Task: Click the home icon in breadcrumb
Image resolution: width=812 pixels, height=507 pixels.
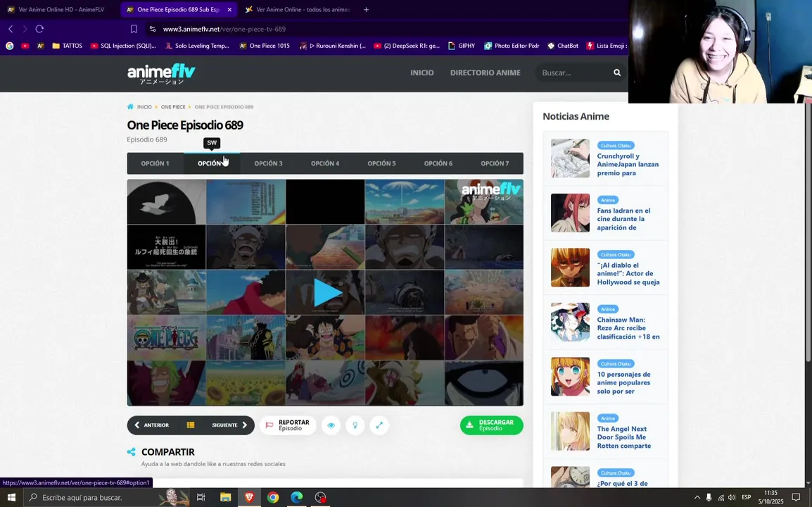Action: coord(130,107)
